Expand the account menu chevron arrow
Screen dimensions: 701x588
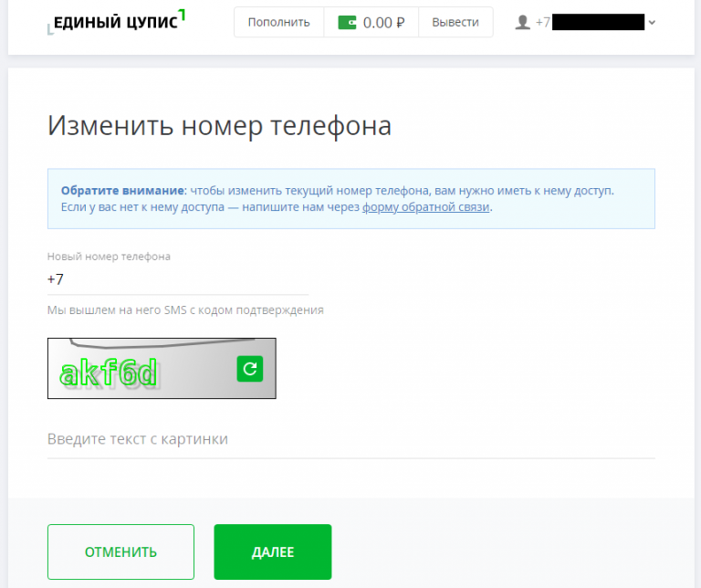pyautogui.click(x=652, y=23)
